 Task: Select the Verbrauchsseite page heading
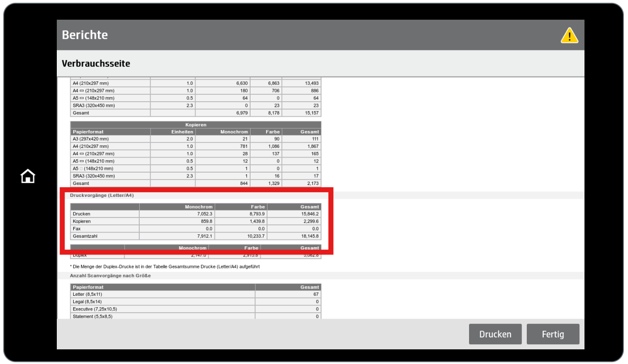(x=96, y=64)
